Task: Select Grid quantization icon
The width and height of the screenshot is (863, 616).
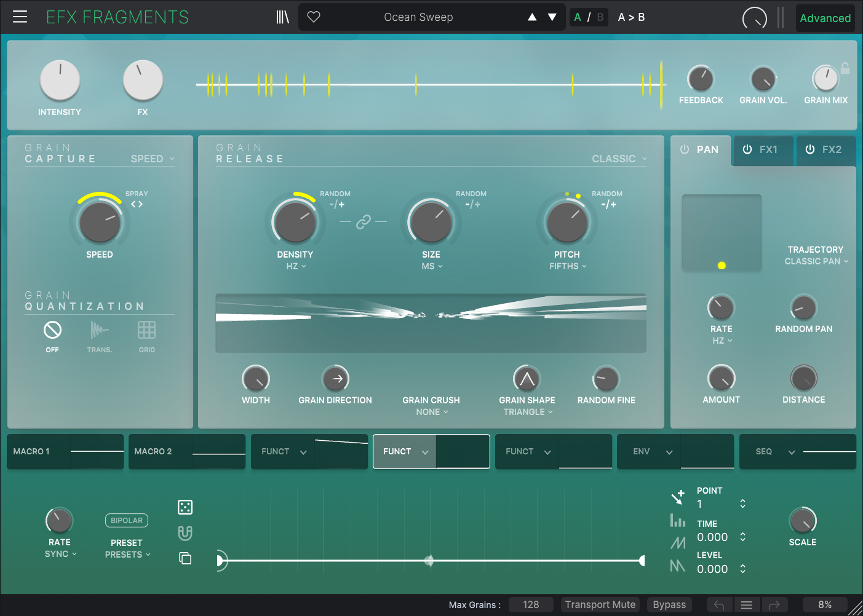Action: [146, 331]
